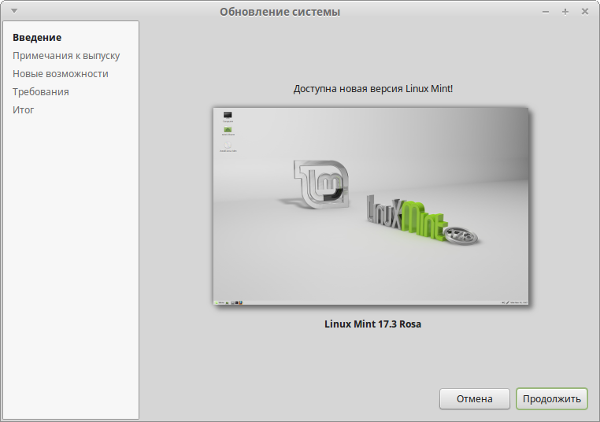Click the Computer desktop icon in preview
This screenshot has height=422, width=600.
pos(228,116)
